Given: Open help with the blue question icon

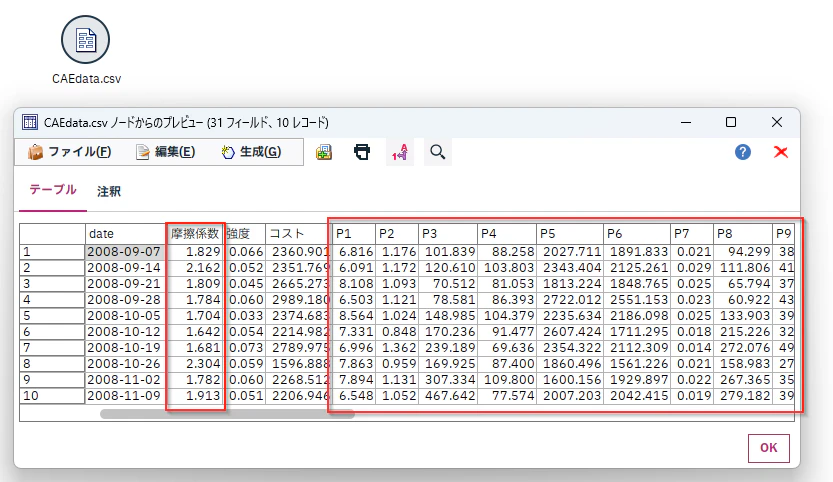Looking at the screenshot, I should click(x=743, y=153).
